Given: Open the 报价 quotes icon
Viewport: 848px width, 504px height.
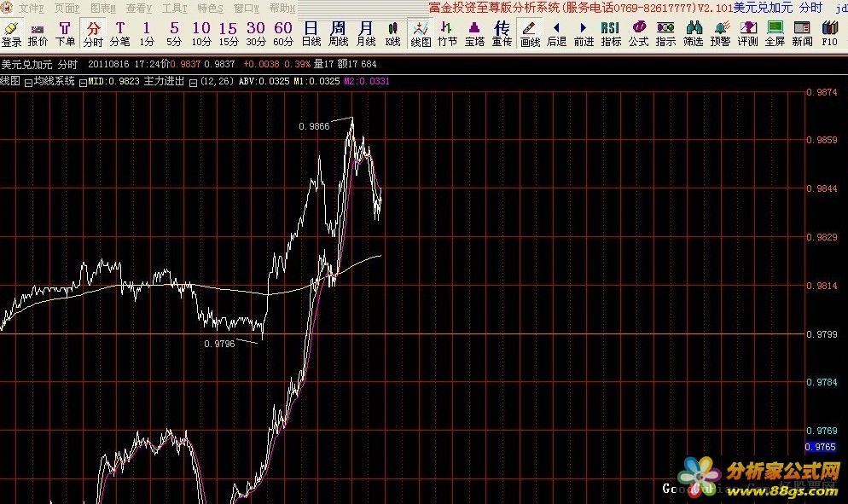Looking at the screenshot, I should point(38,33).
